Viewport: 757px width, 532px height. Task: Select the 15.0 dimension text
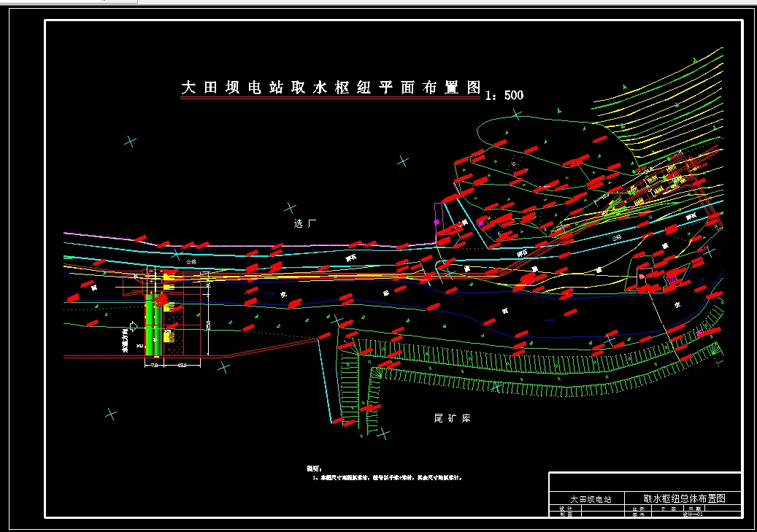182,365
